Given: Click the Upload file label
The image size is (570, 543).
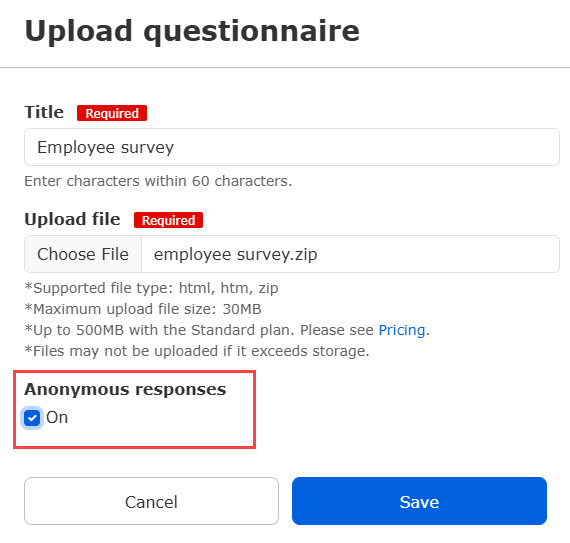Looking at the screenshot, I should point(72,219).
